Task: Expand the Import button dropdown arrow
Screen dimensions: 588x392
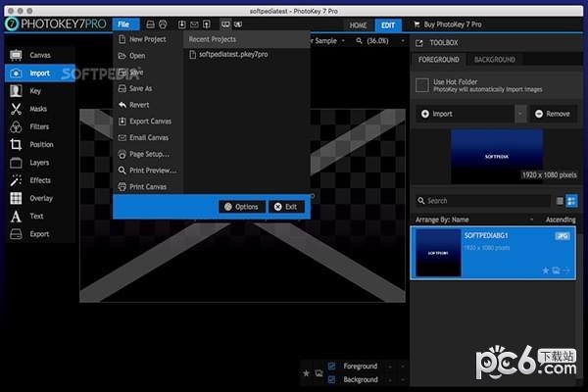Action: [520, 114]
